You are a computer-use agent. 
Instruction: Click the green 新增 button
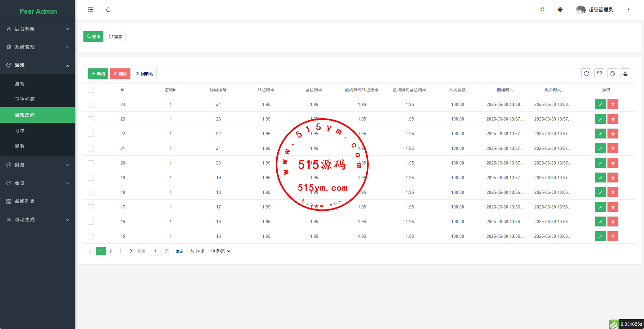click(98, 74)
